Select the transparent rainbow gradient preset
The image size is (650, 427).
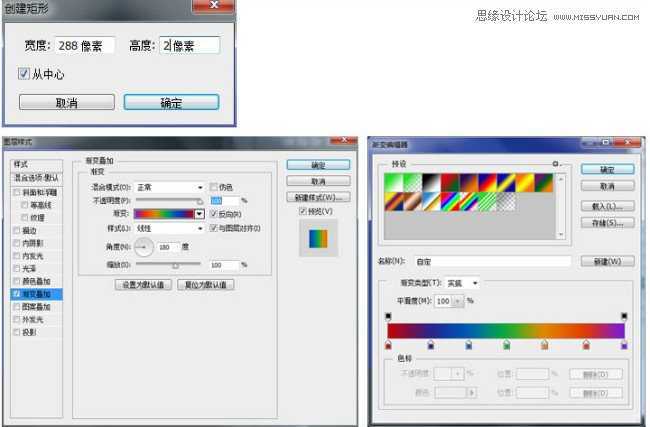click(x=469, y=202)
